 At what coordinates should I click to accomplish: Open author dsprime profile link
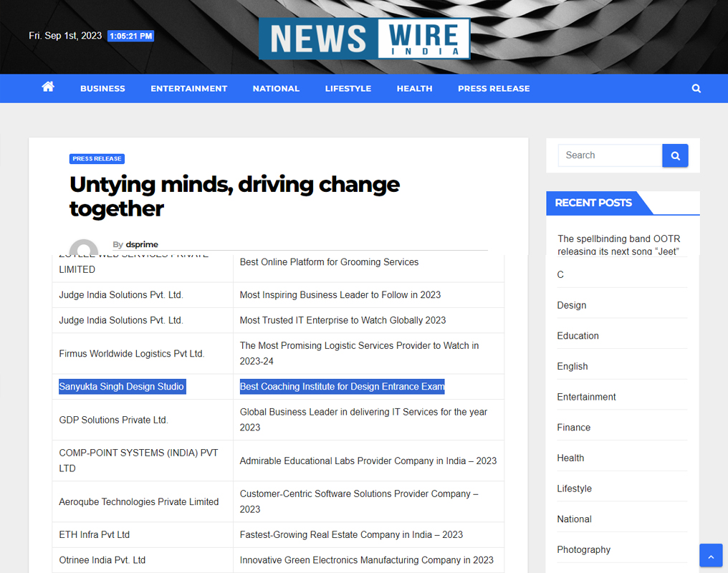[142, 244]
